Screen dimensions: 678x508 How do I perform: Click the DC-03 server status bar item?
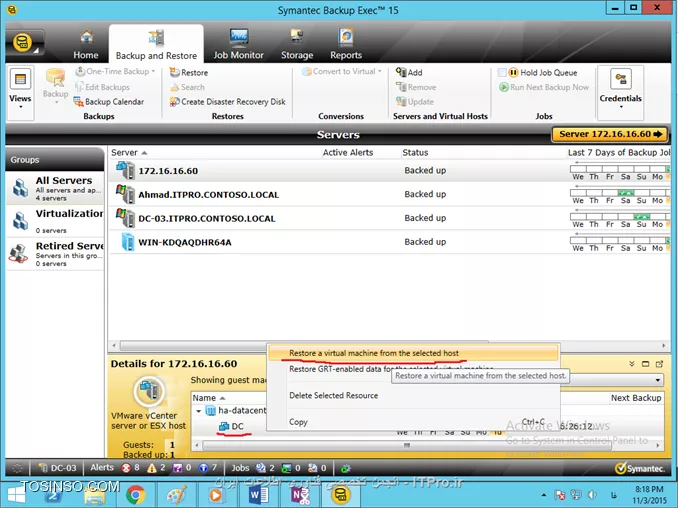coord(57,468)
